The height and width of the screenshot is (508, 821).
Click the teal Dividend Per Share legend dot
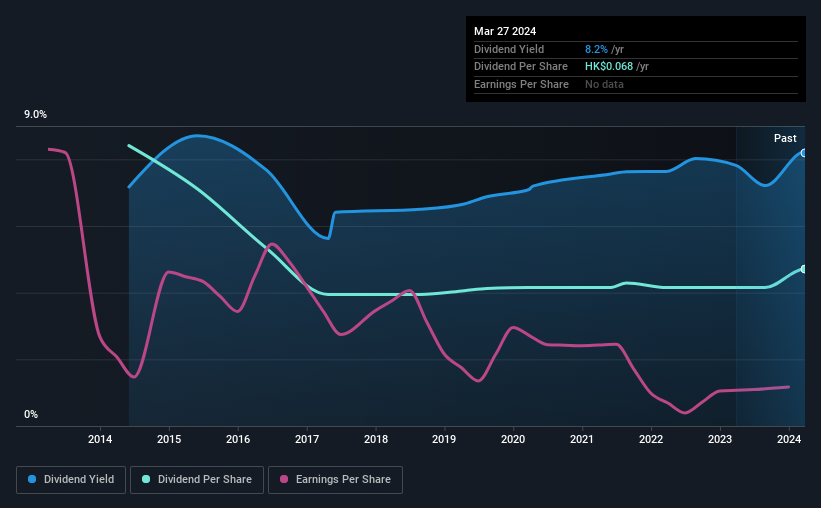(146, 479)
